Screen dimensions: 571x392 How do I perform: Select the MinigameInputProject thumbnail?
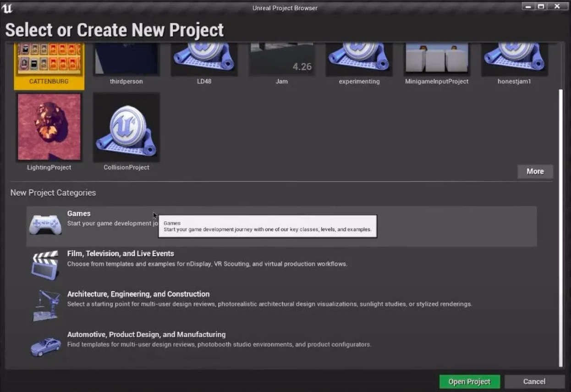tap(437, 60)
